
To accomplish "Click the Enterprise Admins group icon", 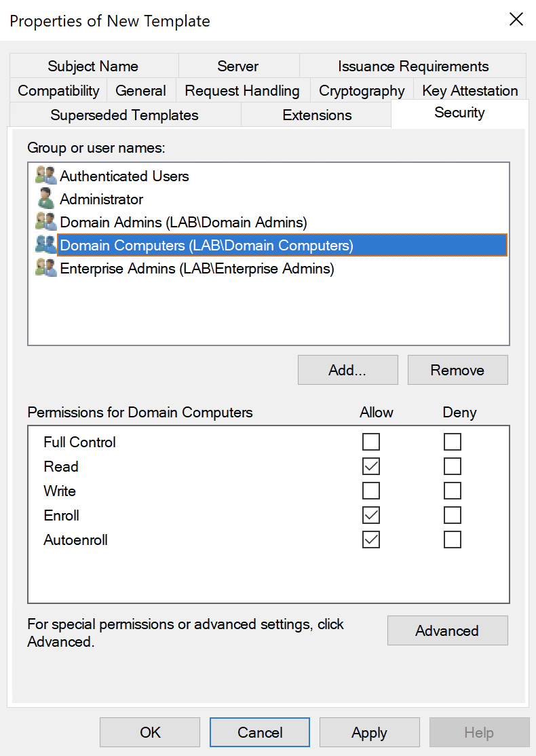I will 45,269.
